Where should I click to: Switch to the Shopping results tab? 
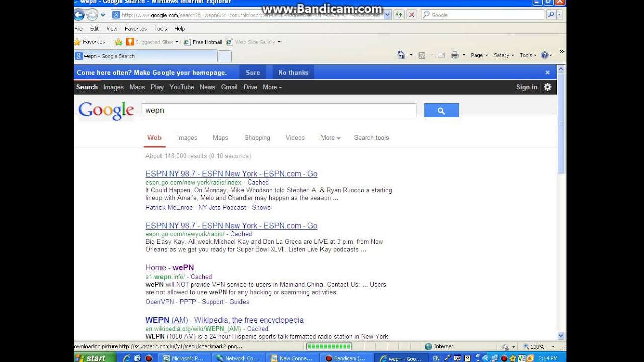coord(257,138)
